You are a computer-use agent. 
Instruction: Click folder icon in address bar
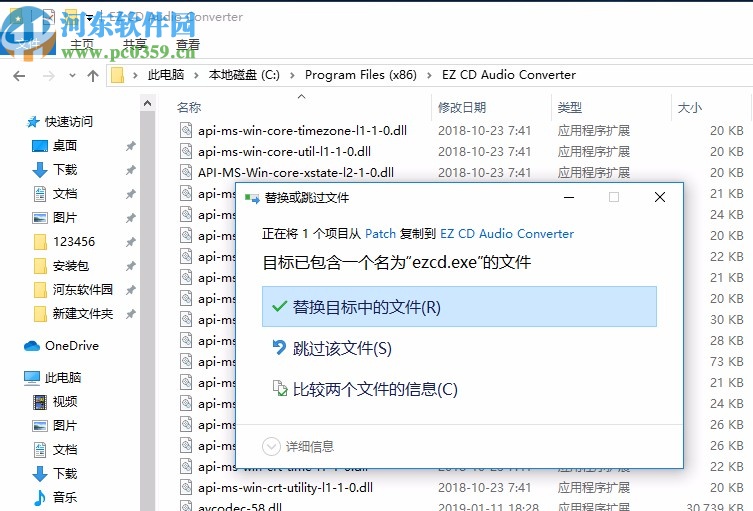118,75
